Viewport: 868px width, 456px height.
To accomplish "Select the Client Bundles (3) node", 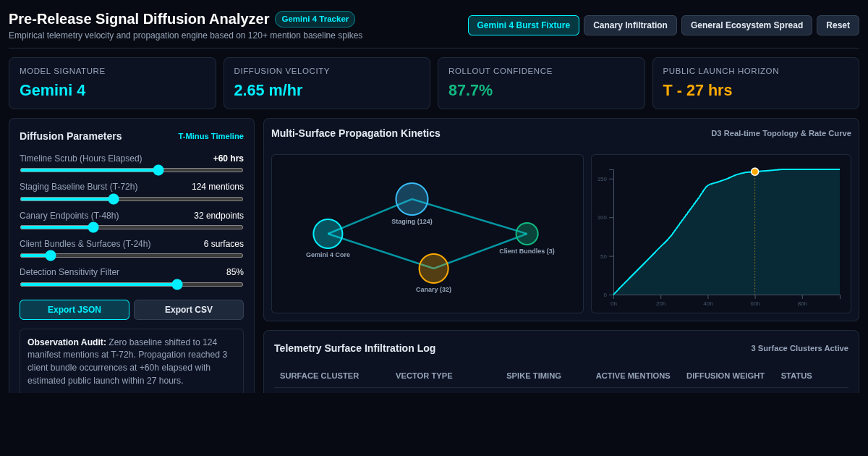I will [527, 234].
